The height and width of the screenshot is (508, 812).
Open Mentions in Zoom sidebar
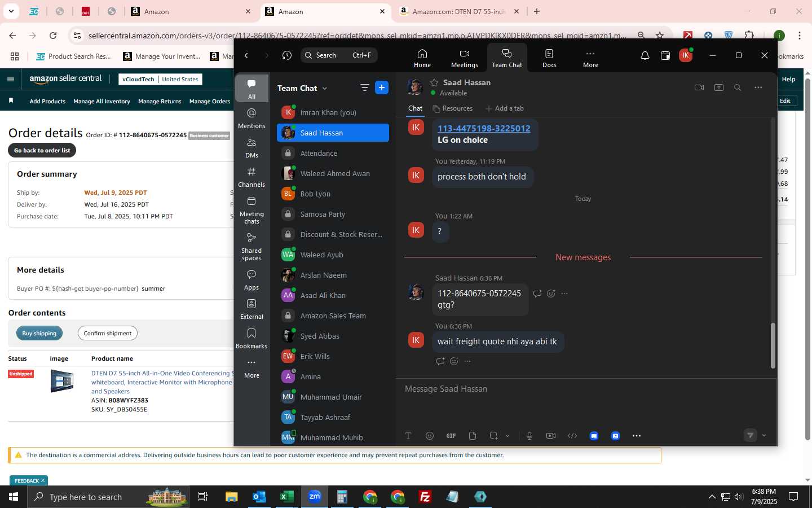point(251,118)
